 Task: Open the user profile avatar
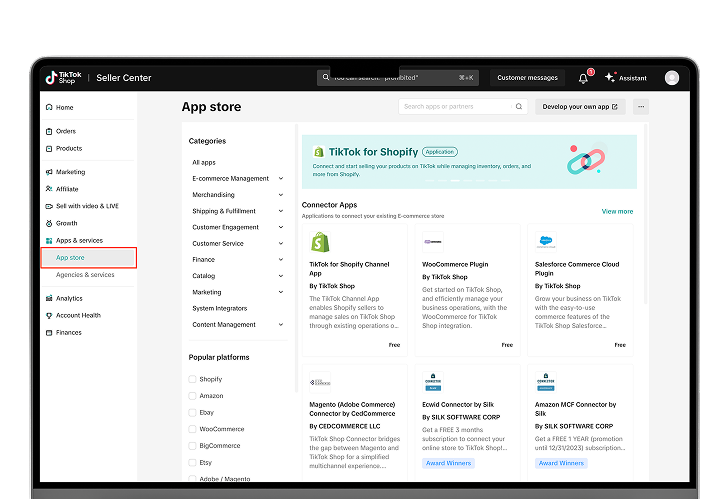671,78
